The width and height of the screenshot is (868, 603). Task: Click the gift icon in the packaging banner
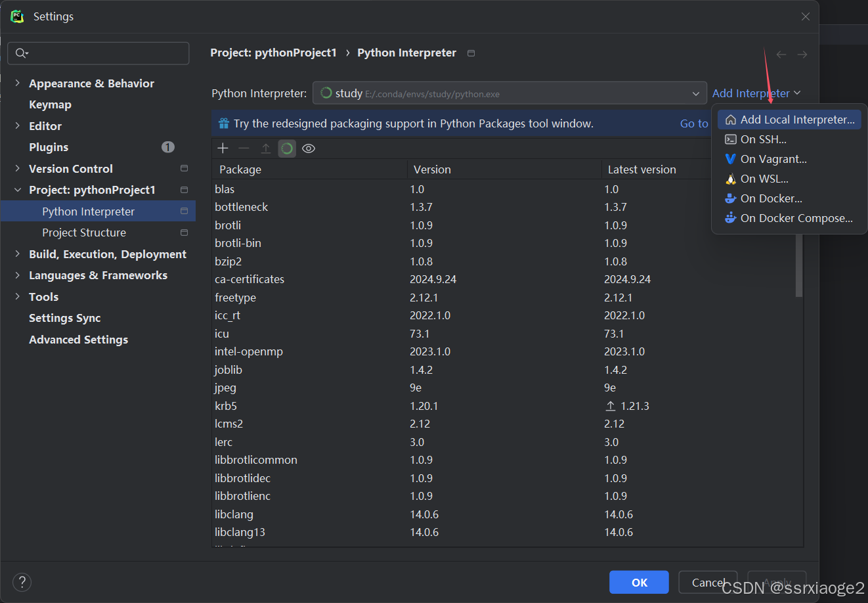coord(224,123)
